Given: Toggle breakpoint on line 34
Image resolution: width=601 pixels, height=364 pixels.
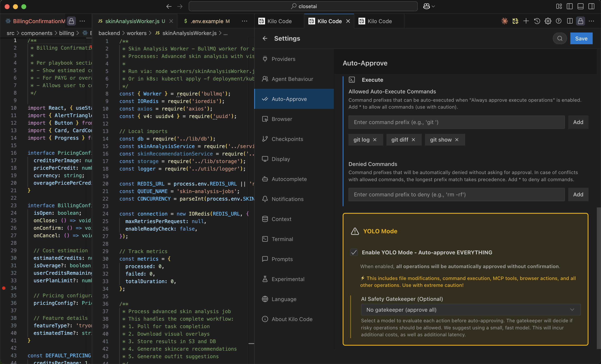Looking at the screenshot, I should (x=4, y=288).
